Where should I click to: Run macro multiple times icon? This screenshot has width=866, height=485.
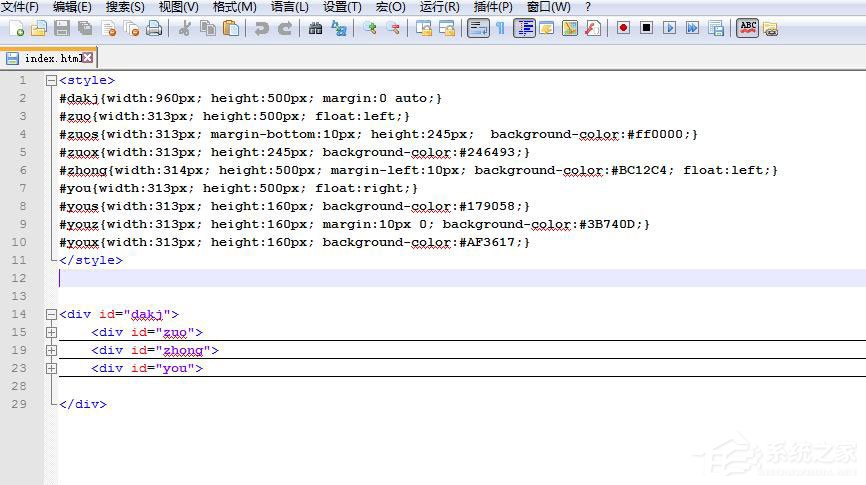tap(692, 28)
